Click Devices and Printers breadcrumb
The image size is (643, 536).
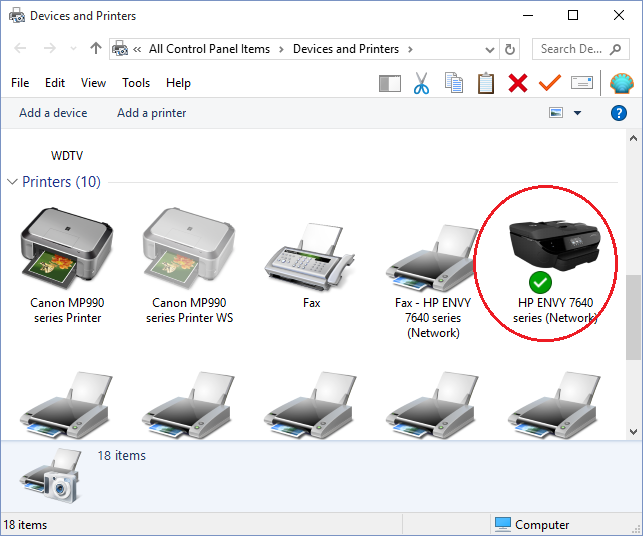click(346, 49)
